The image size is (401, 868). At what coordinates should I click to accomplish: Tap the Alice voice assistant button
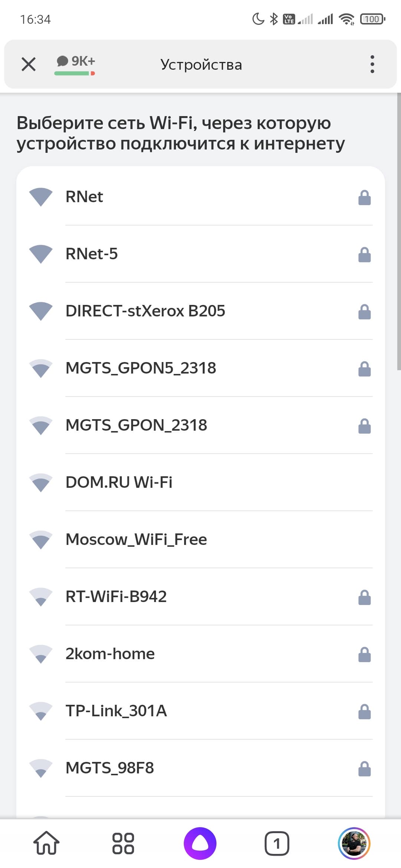coord(200,844)
